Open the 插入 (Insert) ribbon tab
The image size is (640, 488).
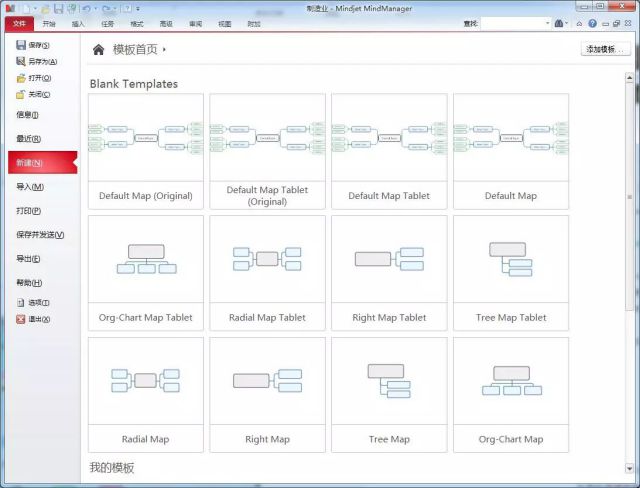[x=78, y=23]
